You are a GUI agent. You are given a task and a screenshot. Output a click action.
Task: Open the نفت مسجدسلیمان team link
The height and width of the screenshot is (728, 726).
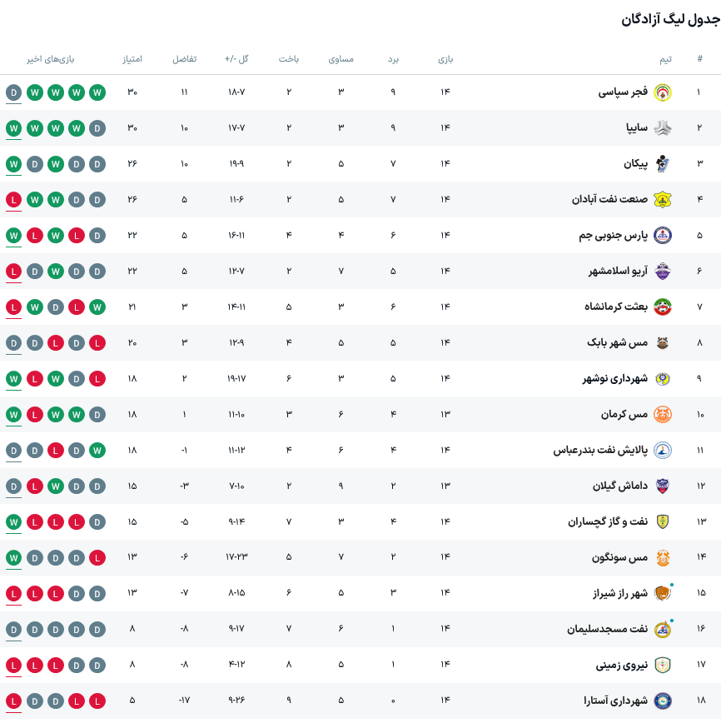pos(607,629)
